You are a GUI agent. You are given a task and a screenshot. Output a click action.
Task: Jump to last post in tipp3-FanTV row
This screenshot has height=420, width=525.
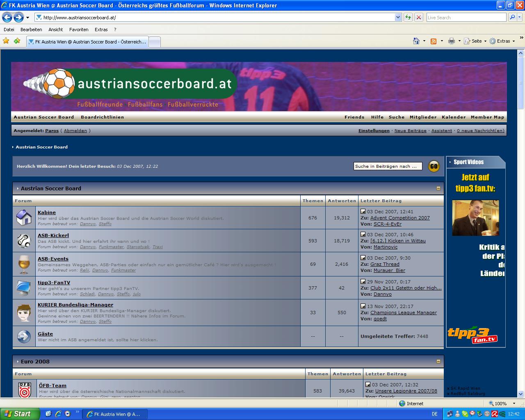pos(363,281)
